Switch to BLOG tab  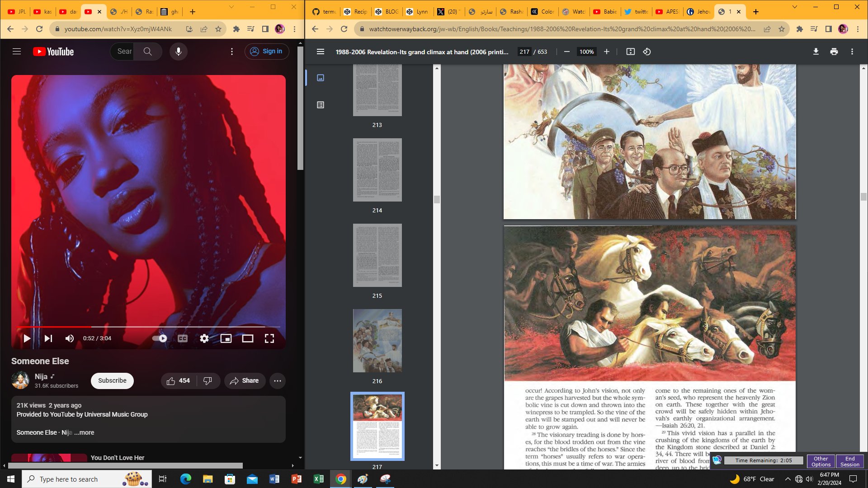coord(387,12)
